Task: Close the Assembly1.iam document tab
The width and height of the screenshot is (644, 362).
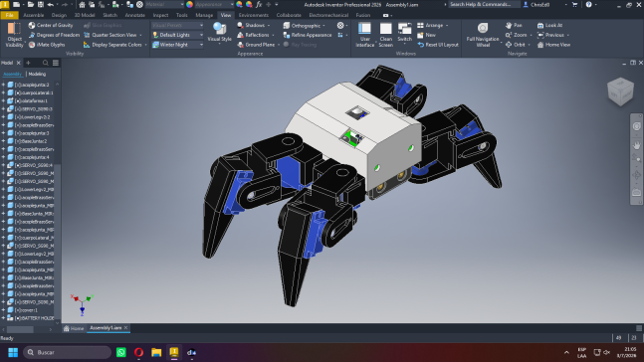Action: pos(126,327)
